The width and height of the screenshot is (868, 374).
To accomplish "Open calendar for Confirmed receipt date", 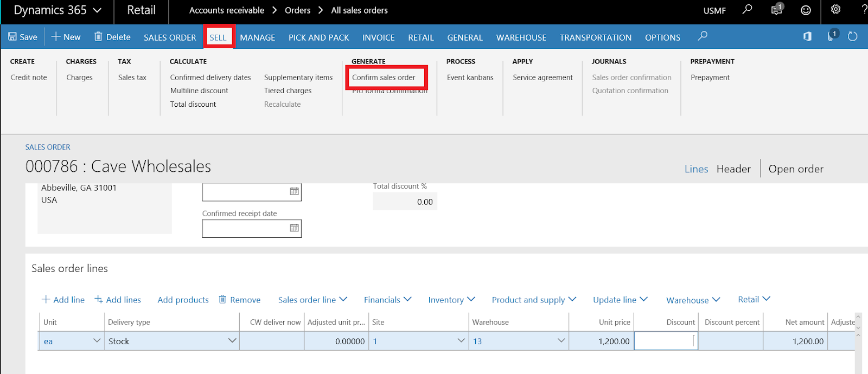I will 294,228.
